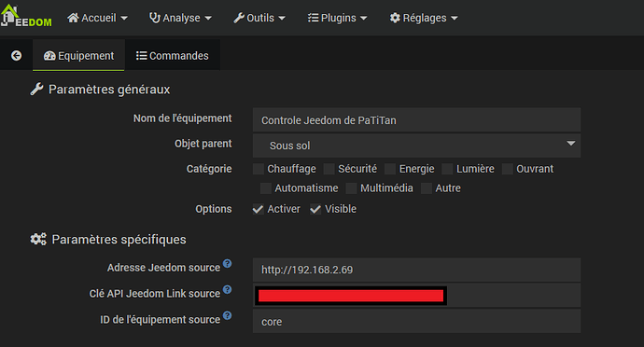Click help icon beside ID de l'équipement source
The width and height of the screenshot is (644, 347).
point(227,315)
